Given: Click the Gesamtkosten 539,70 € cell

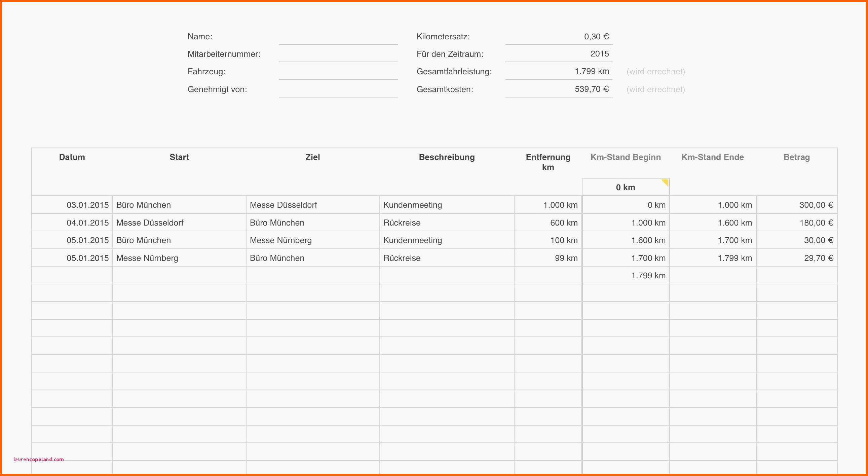Looking at the screenshot, I should (x=559, y=89).
